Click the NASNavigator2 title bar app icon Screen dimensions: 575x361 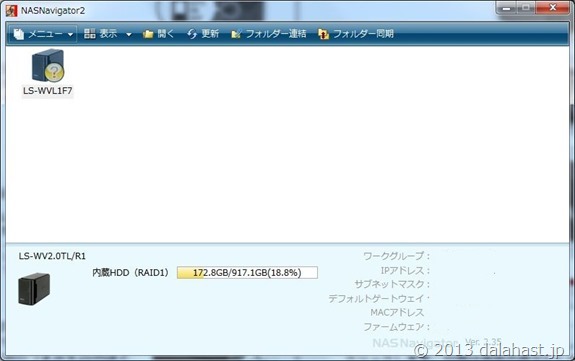click(x=11, y=11)
